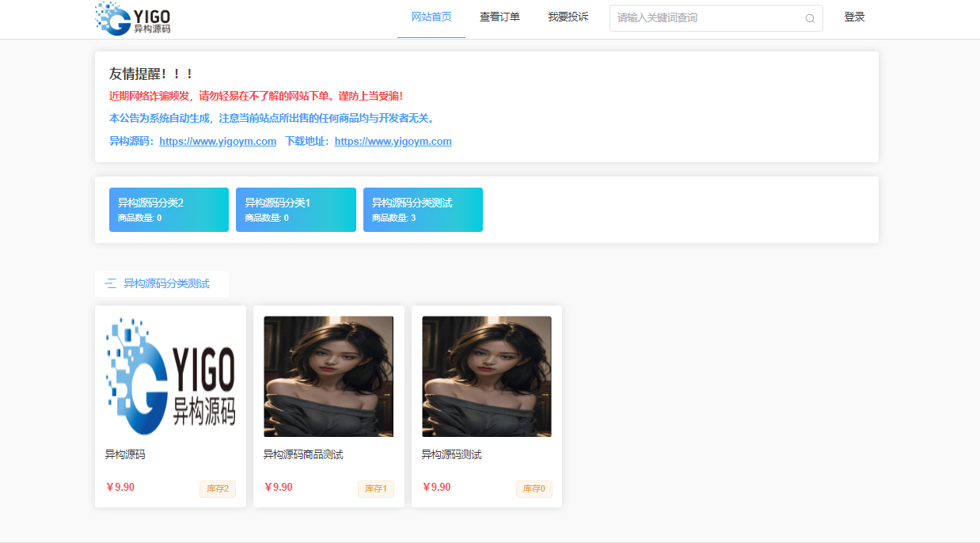Image resolution: width=980 pixels, height=543 pixels.
Task: Select the 异构源码分类测试 category card
Action: point(423,209)
